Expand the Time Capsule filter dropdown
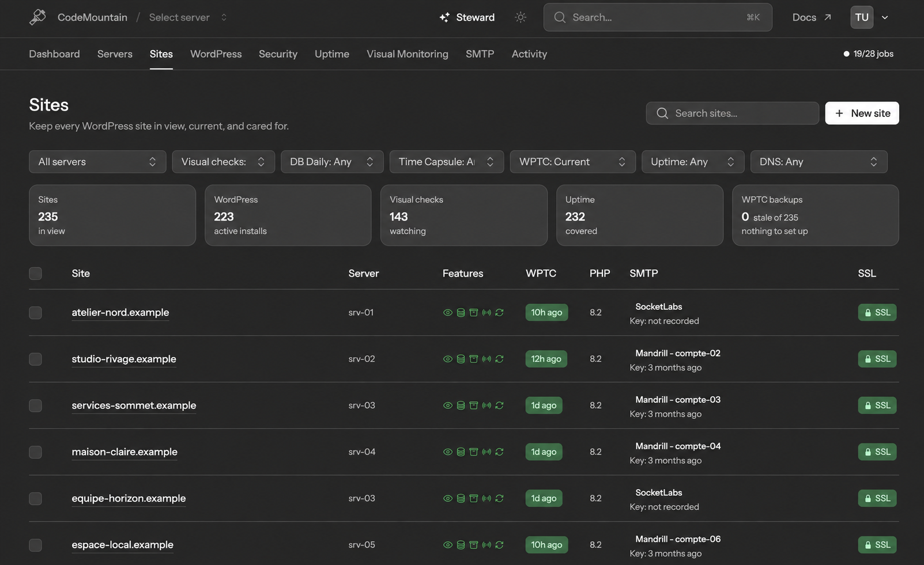Viewport: 924px width, 565px height. tap(447, 162)
